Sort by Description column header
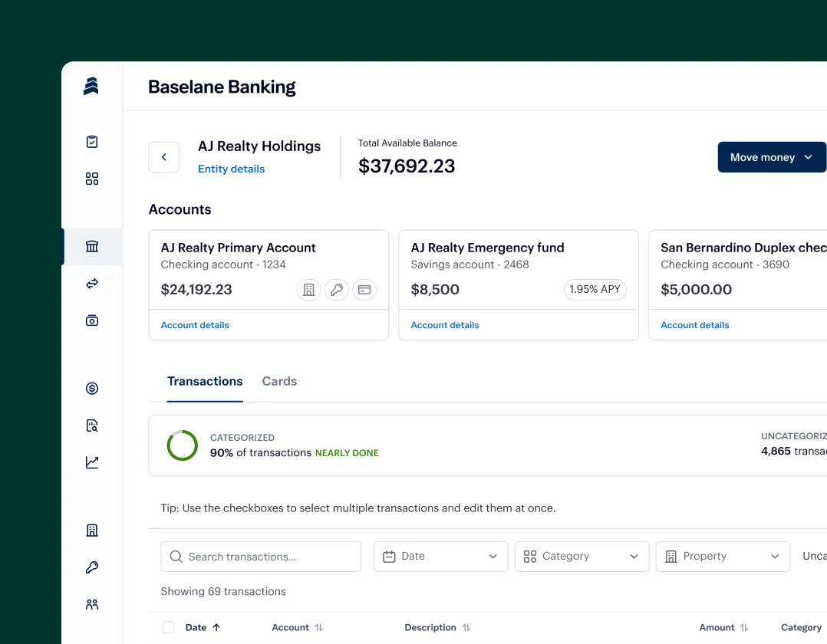 pyautogui.click(x=437, y=628)
